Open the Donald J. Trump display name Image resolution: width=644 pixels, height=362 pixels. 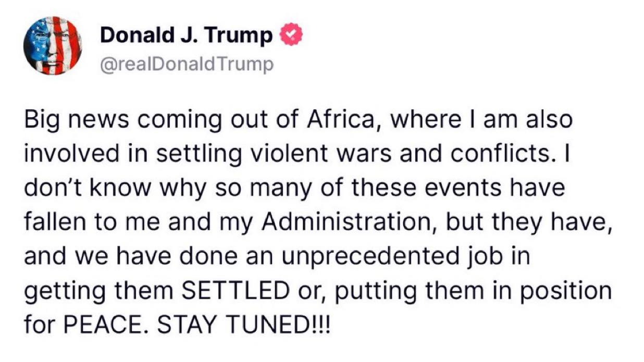186,35
